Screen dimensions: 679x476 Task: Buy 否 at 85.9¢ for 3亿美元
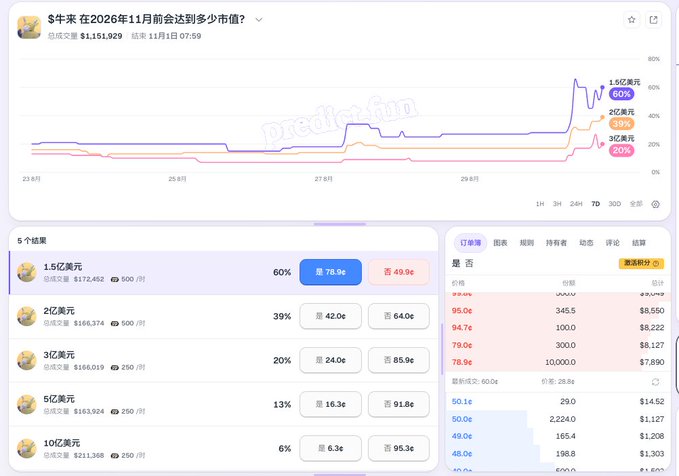click(399, 360)
